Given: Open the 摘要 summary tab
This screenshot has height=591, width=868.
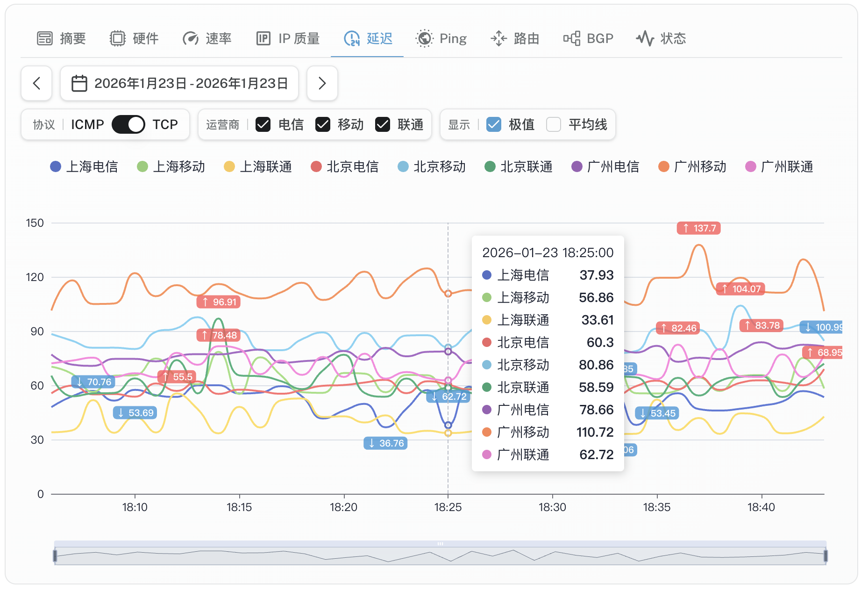Looking at the screenshot, I should click(x=61, y=38).
